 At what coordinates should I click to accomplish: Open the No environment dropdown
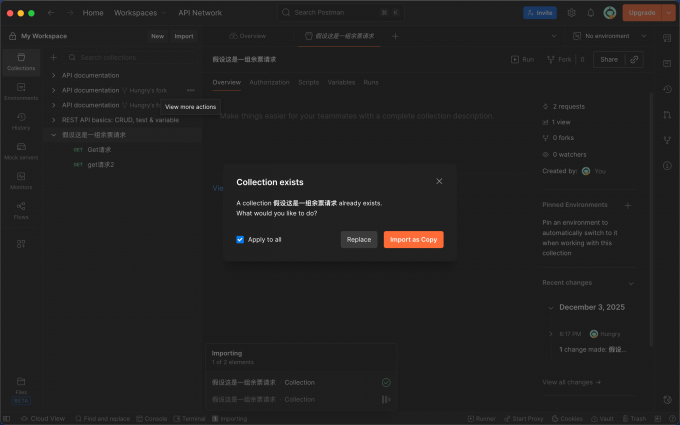[x=610, y=36]
